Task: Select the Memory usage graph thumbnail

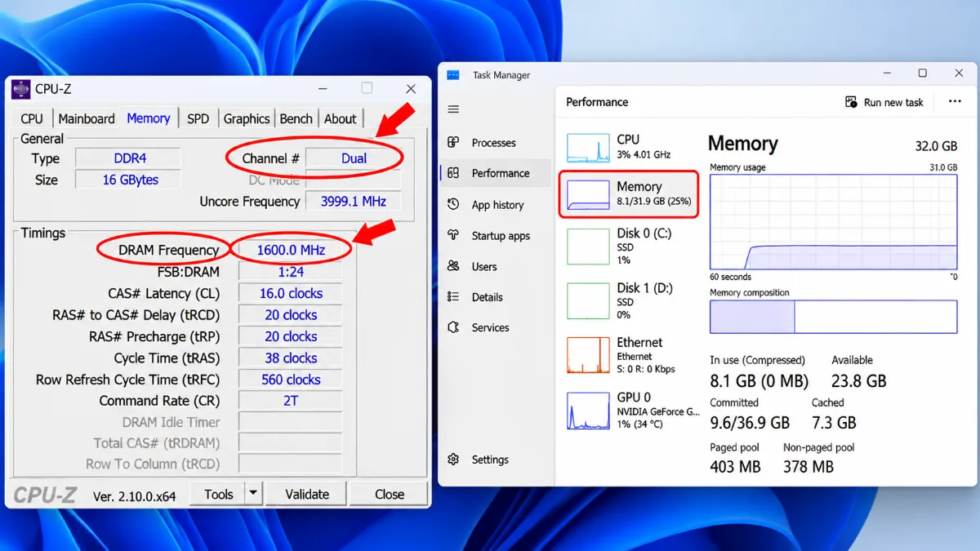Action: click(588, 194)
